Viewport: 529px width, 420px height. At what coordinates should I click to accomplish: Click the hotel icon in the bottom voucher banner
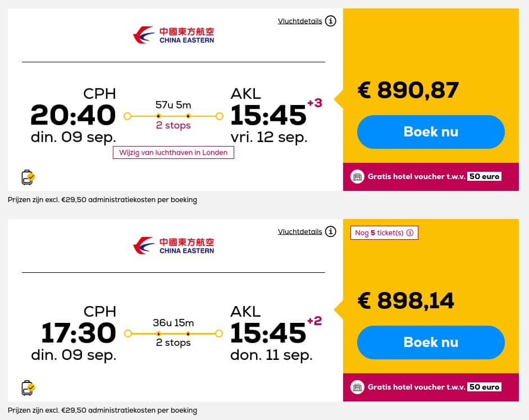(x=358, y=387)
